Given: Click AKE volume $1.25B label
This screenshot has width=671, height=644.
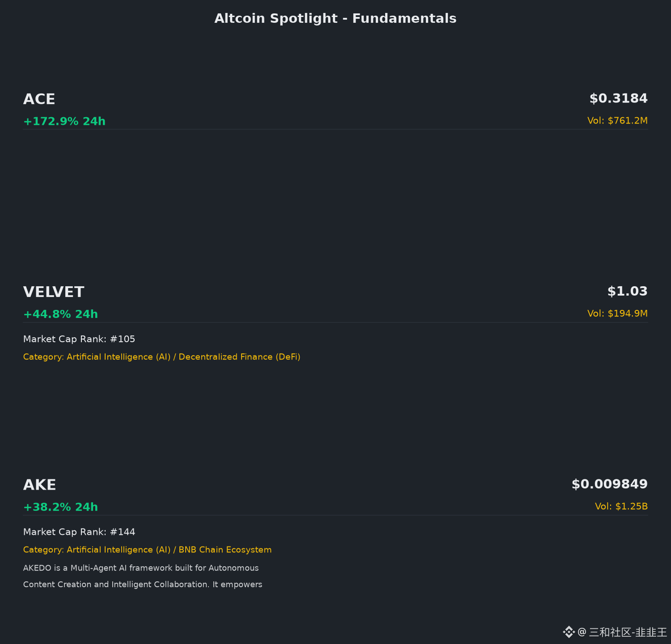Looking at the screenshot, I should point(621,506).
